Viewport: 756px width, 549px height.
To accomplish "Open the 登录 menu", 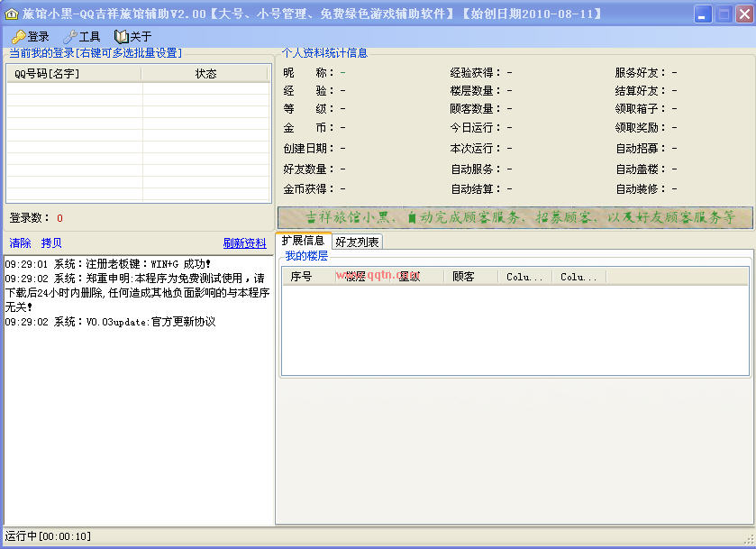I will (x=31, y=37).
